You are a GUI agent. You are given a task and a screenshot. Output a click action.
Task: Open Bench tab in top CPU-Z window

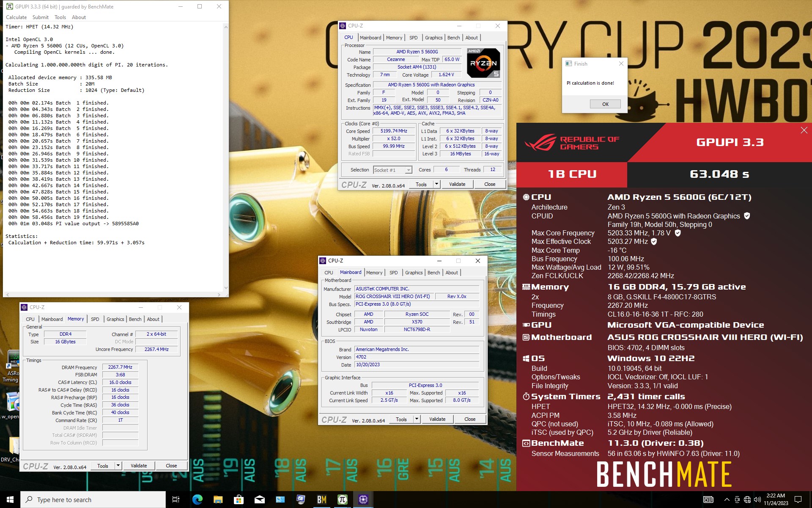tap(453, 38)
